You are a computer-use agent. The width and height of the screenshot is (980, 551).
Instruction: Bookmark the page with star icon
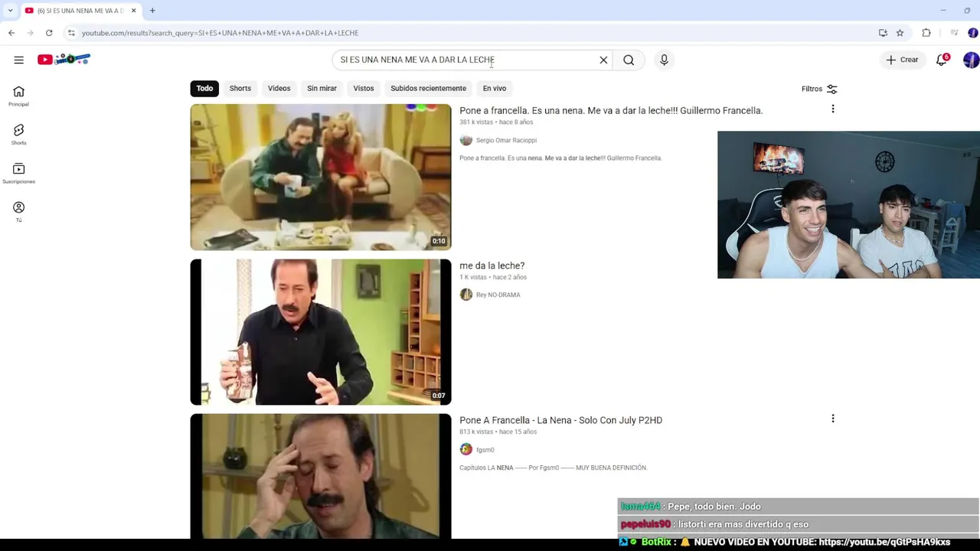pos(900,33)
